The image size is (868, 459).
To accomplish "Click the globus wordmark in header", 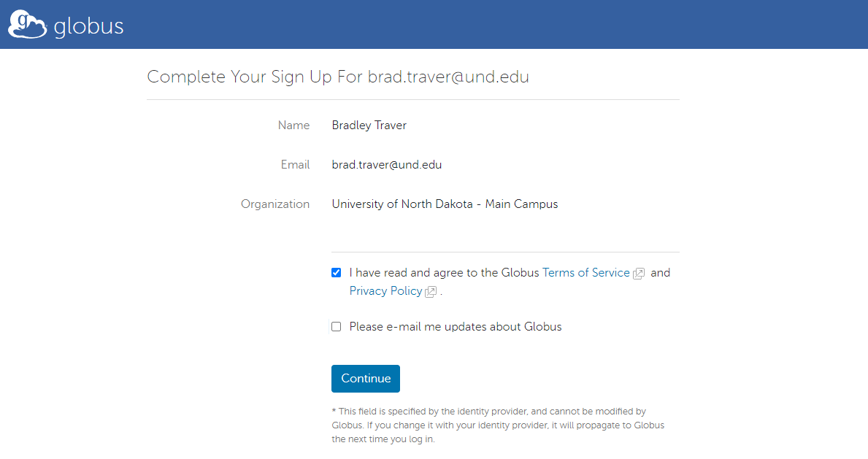I will [x=88, y=27].
